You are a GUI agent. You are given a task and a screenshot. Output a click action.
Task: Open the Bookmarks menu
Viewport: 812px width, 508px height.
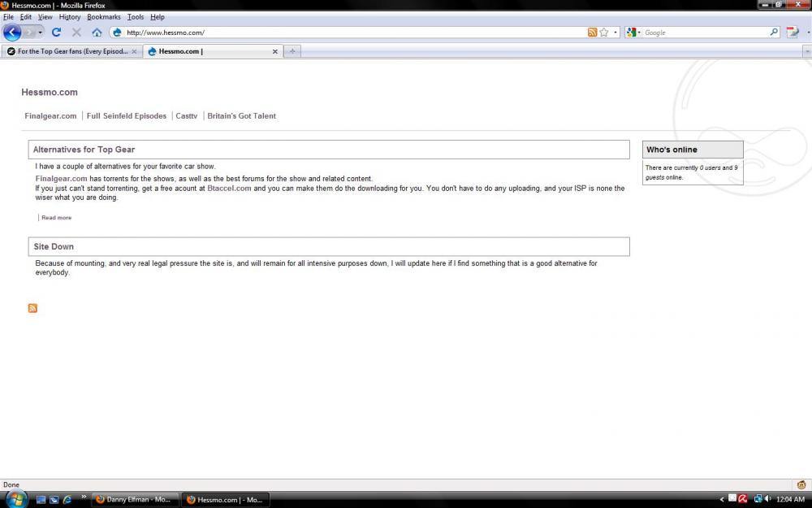point(104,16)
